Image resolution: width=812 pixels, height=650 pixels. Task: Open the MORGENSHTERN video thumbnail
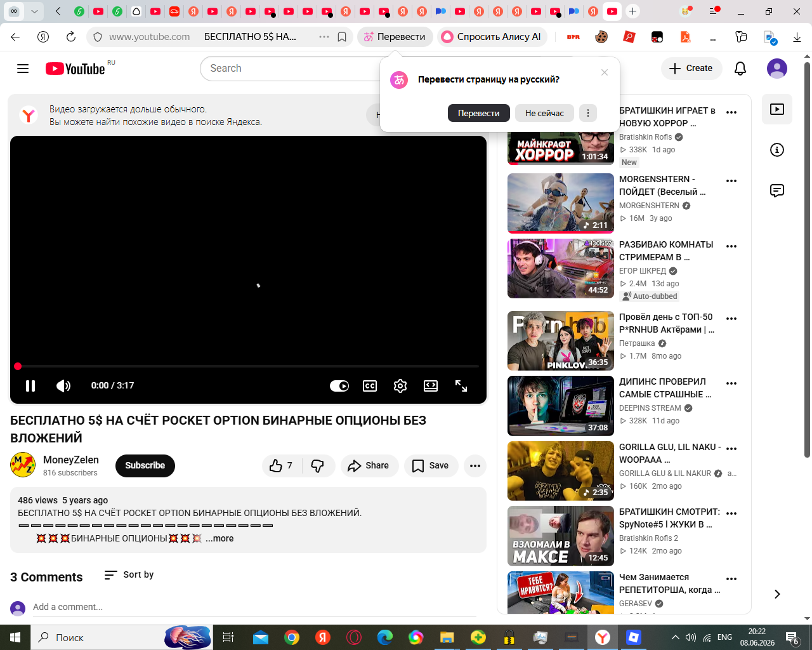click(561, 203)
